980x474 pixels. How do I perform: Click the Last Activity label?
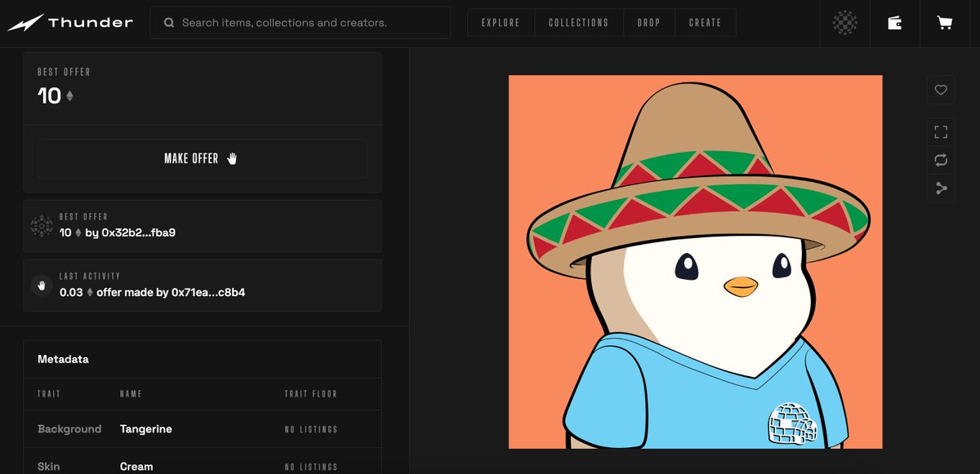(90, 277)
